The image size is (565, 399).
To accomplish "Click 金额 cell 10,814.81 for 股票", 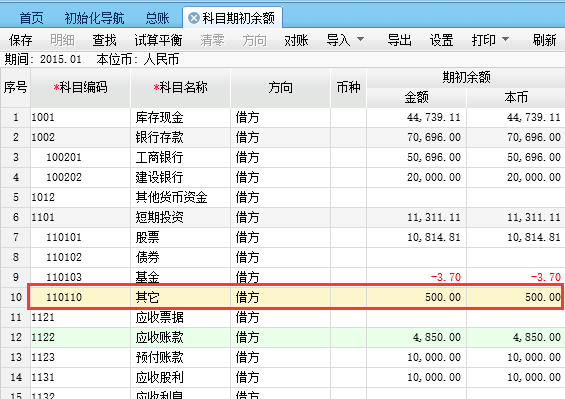I will 417,238.
